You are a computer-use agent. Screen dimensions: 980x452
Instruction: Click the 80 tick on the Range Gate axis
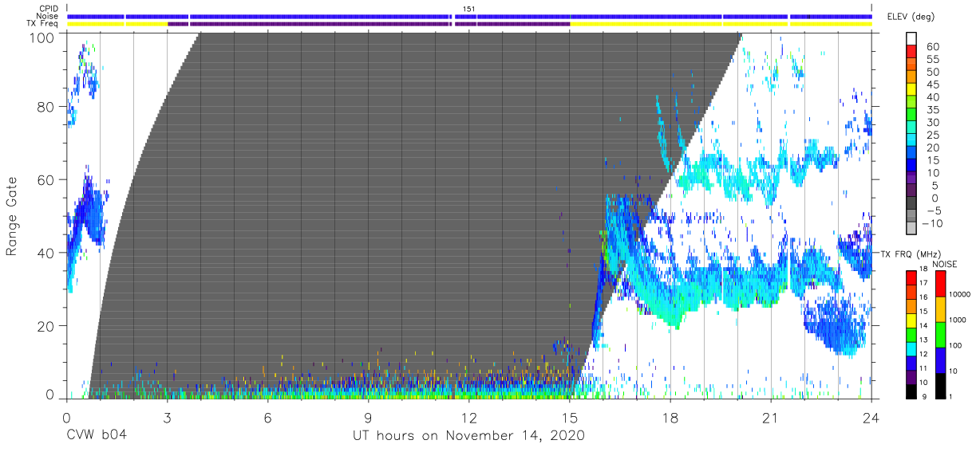click(47, 107)
